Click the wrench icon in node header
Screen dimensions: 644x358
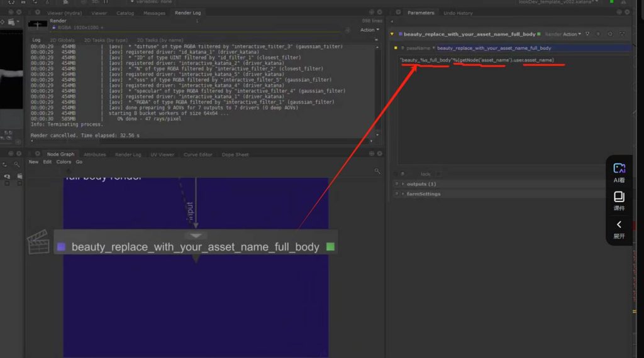[x=598, y=34]
